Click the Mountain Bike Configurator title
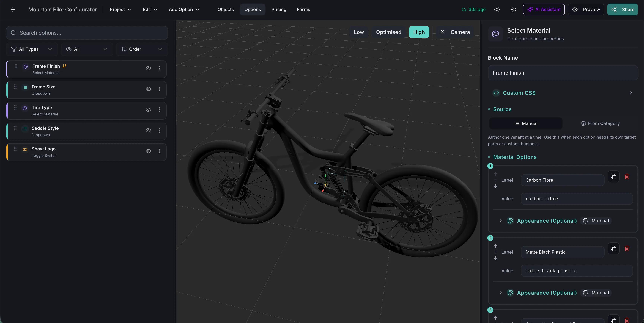The image size is (644, 323). (62, 10)
